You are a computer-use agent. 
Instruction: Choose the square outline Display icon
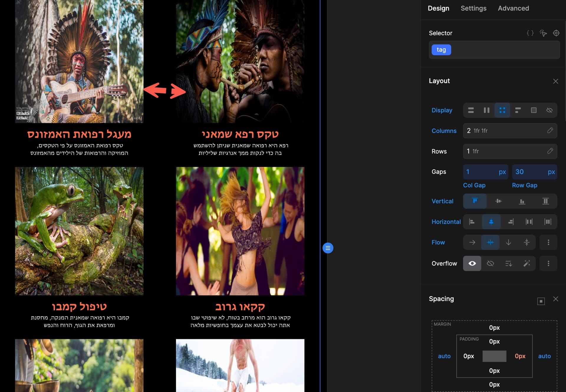click(534, 110)
